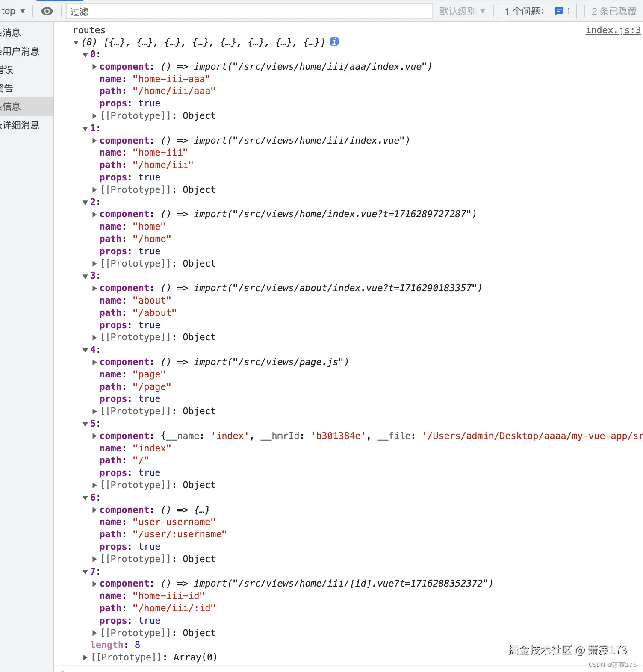Expand component importing about/index.vue
643x672 pixels.
point(94,288)
